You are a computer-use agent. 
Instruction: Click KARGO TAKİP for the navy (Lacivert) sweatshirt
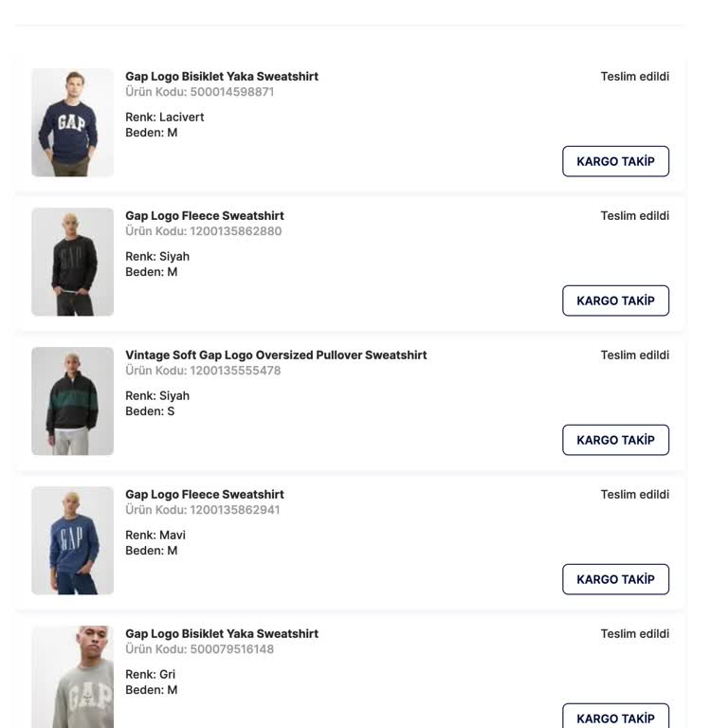pyautogui.click(x=615, y=161)
